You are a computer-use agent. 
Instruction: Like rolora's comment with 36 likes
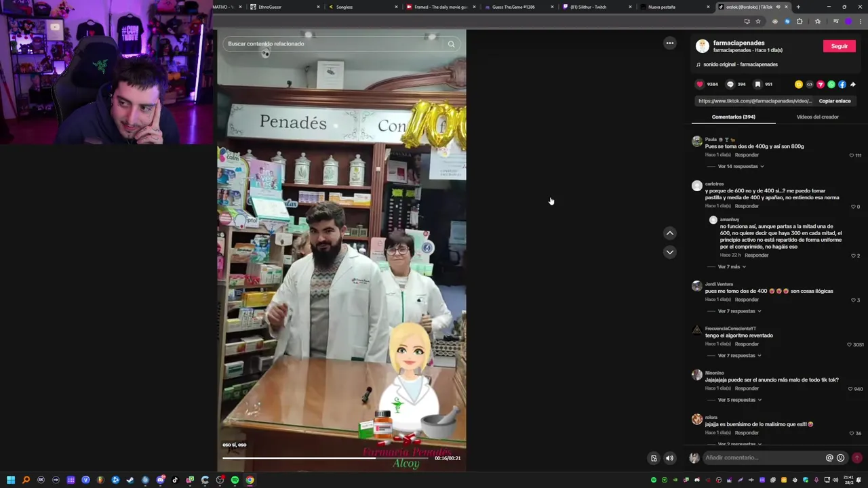click(852, 433)
